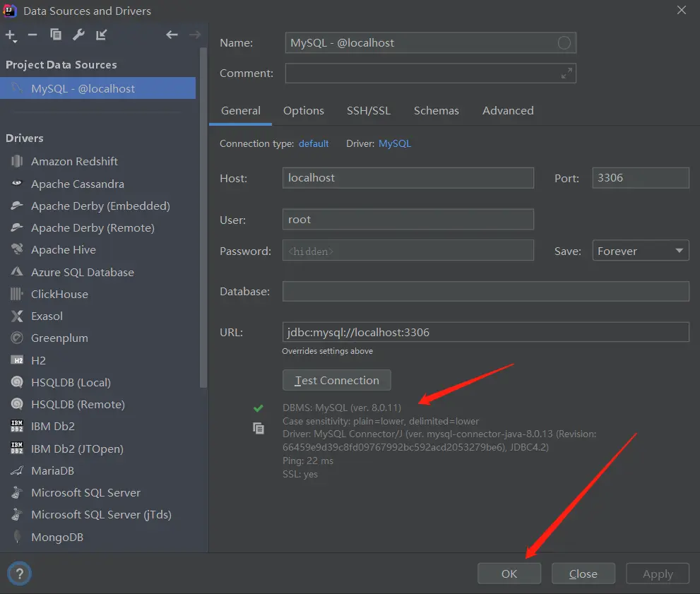Open help question mark button
700x594 pixels.
[x=19, y=574]
